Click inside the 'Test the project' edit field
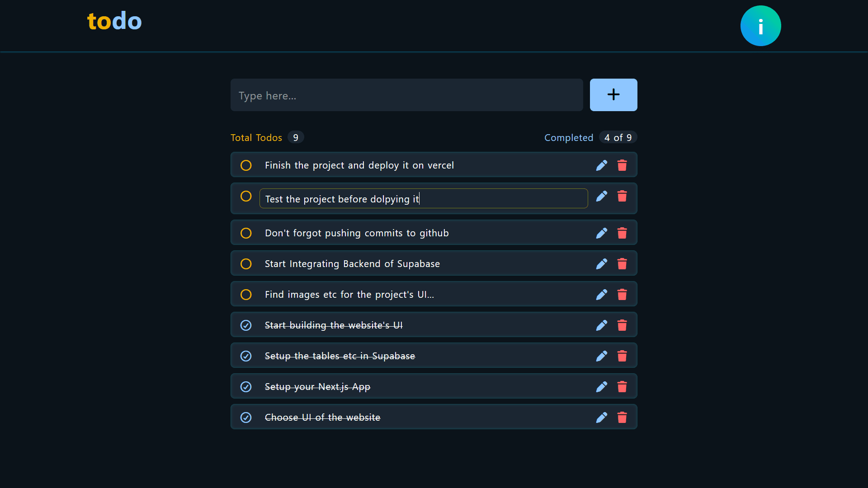The width and height of the screenshot is (868, 488). 497,199
